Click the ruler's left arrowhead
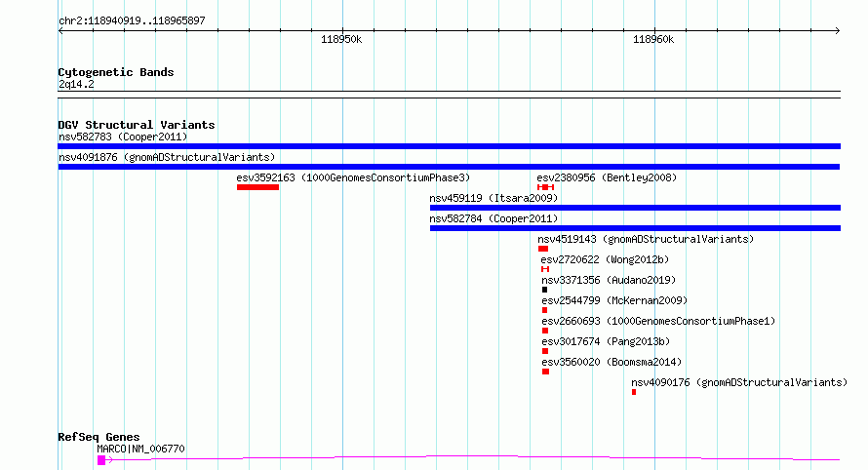 pyautogui.click(x=60, y=31)
